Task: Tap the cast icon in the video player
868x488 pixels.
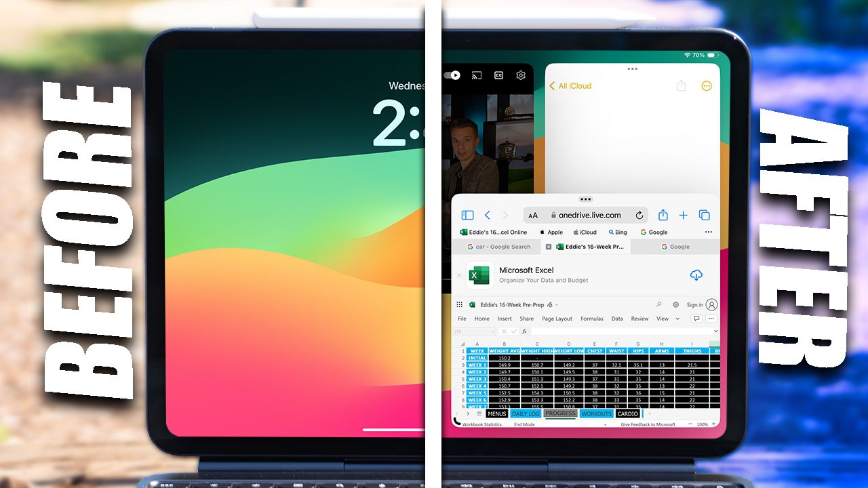Action: click(476, 75)
